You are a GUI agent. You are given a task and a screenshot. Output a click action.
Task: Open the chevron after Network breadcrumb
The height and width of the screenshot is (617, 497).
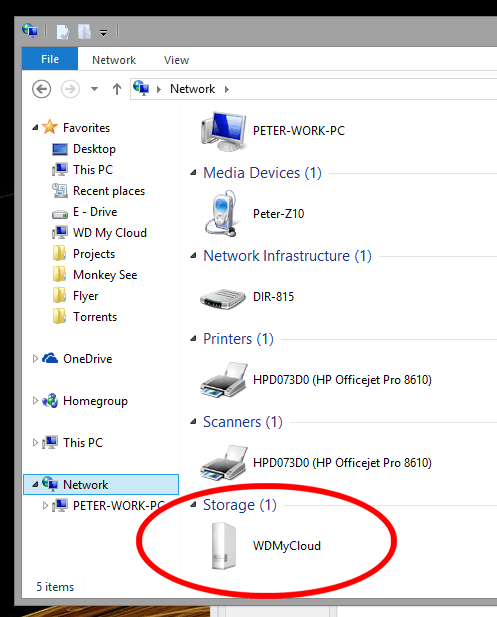[x=227, y=89]
